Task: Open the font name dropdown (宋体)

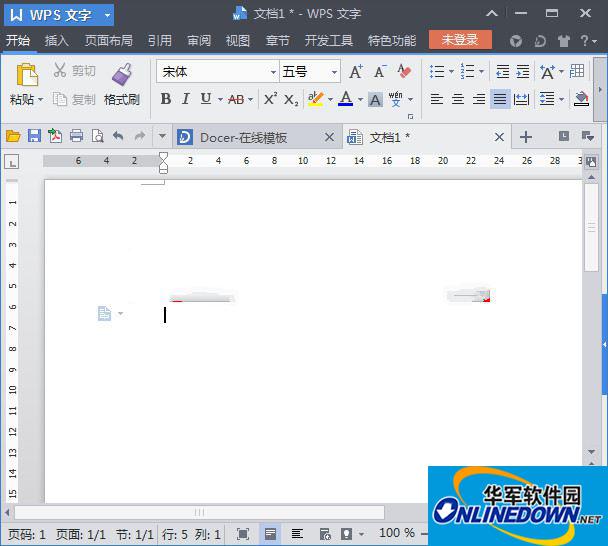Action: coord(273,72)
